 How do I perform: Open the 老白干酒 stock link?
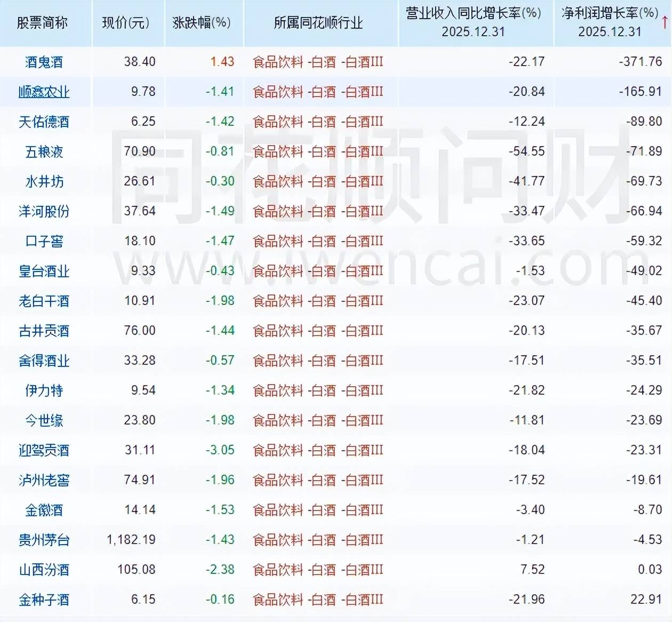pyautogui.click(x=44, y=301)
